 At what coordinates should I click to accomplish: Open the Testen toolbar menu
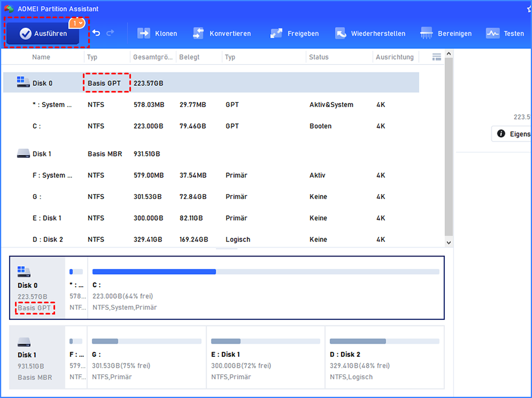tap(505, 33)
